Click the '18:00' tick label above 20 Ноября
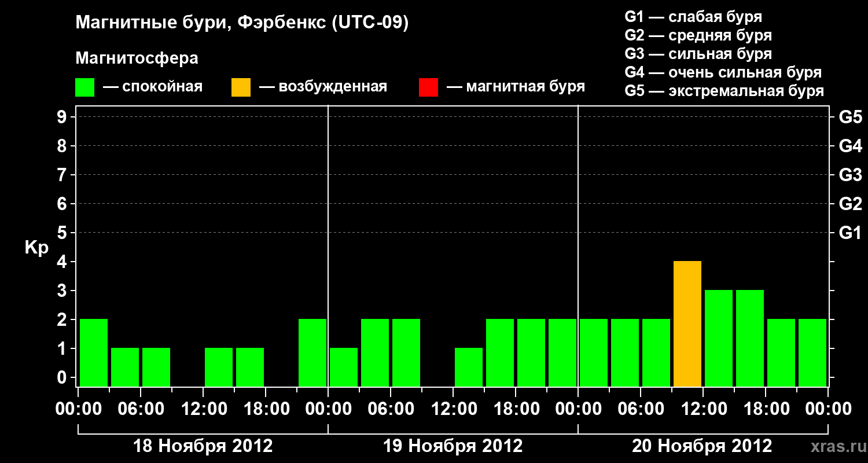Viewport: 868px width, 463px height. click(x=766, y=409)
